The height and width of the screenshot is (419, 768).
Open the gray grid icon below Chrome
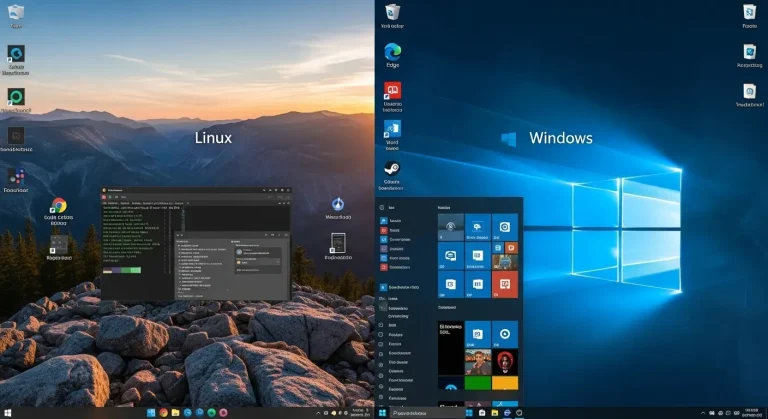click(x=59, y=244)
